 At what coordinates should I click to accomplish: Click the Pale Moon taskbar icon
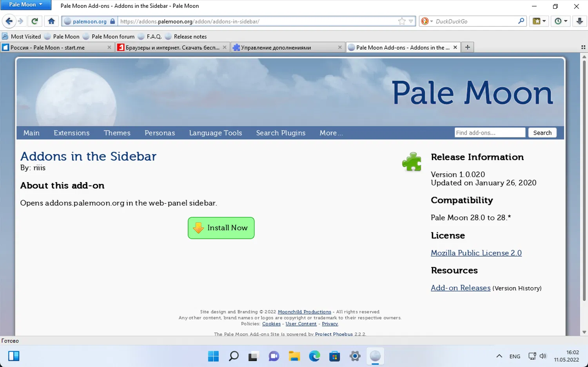(375, 356)
